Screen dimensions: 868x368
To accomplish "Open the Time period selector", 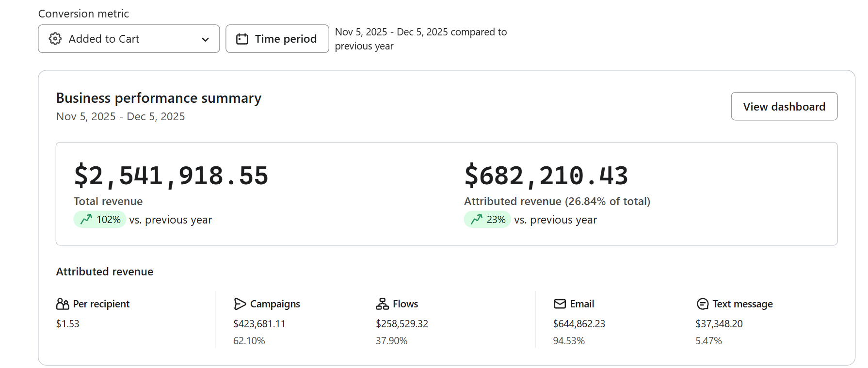I will pos(277,39).
